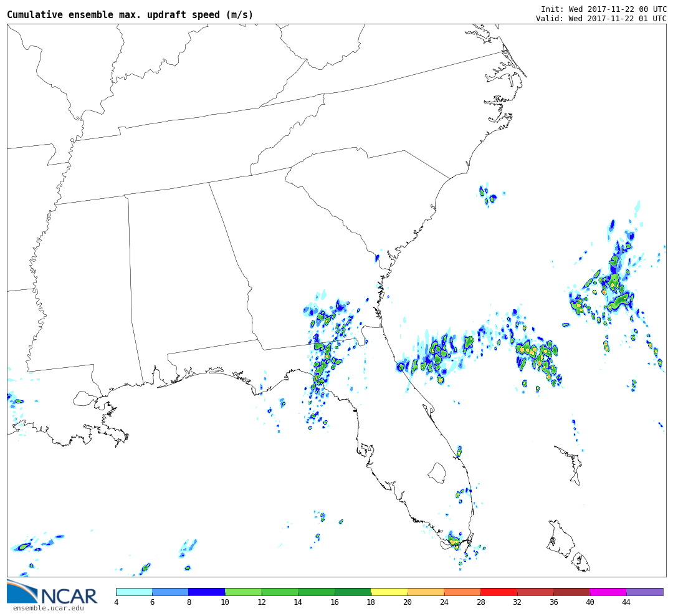Pick the bright red 28-32 color swatch
The width and height of the screenshot is (673, 616).
pyautogui.click(x=499, y=592)
